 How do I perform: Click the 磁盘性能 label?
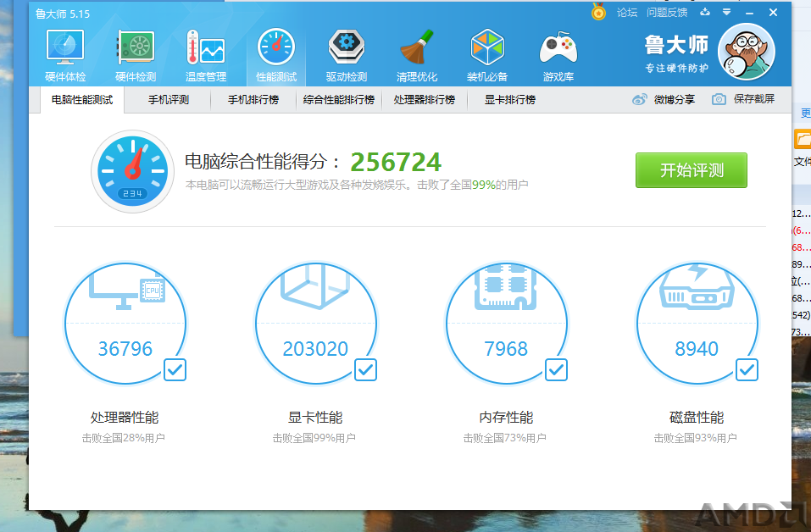697,418
